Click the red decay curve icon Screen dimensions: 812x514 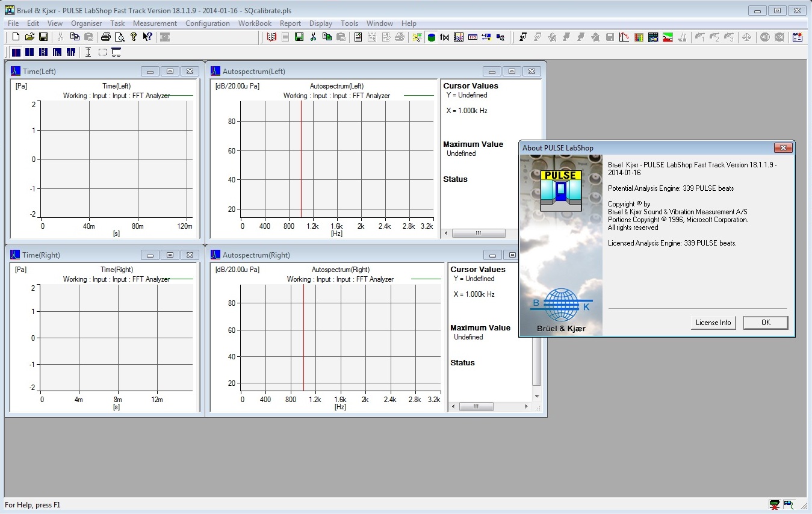pos(624,37)
